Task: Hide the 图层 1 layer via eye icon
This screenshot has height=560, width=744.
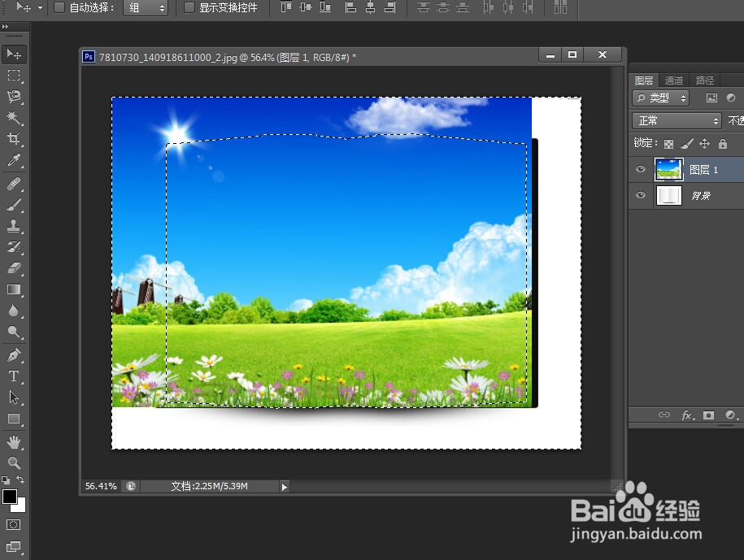Action: tap(641, 169)
